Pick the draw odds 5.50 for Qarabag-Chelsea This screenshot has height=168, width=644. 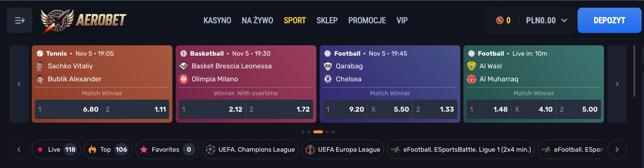pyautogui.click(x=390, y=109)
